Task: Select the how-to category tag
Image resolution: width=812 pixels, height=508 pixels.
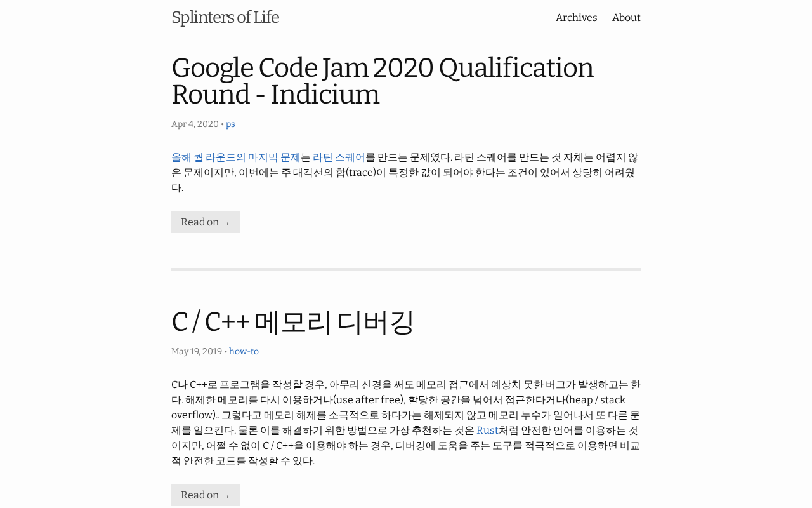Action: point(244,352)
